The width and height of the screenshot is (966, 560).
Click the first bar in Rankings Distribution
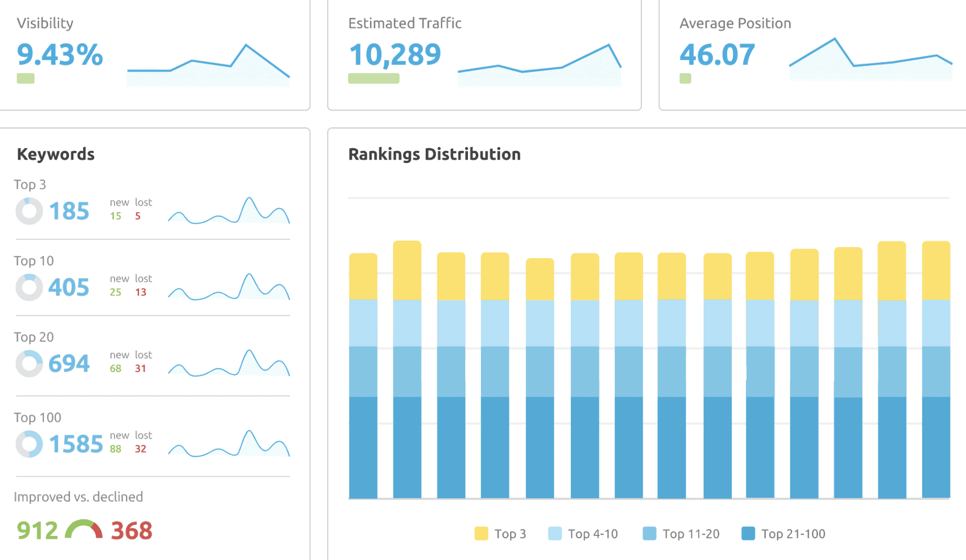click(x=363, y=376)
